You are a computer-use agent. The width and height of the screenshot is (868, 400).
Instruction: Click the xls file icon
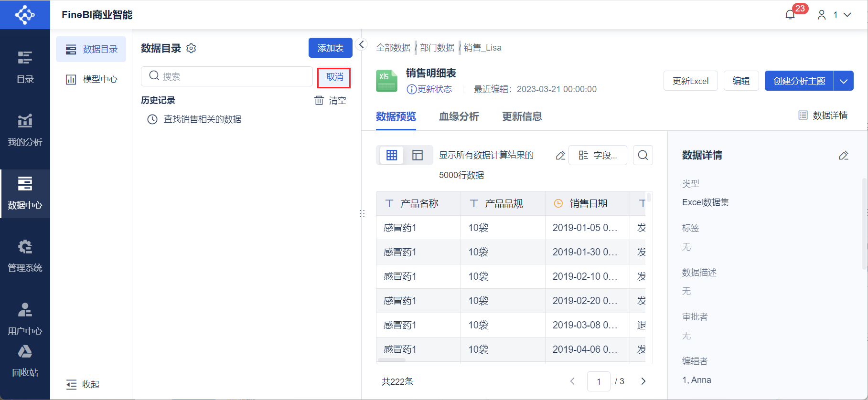386,81
